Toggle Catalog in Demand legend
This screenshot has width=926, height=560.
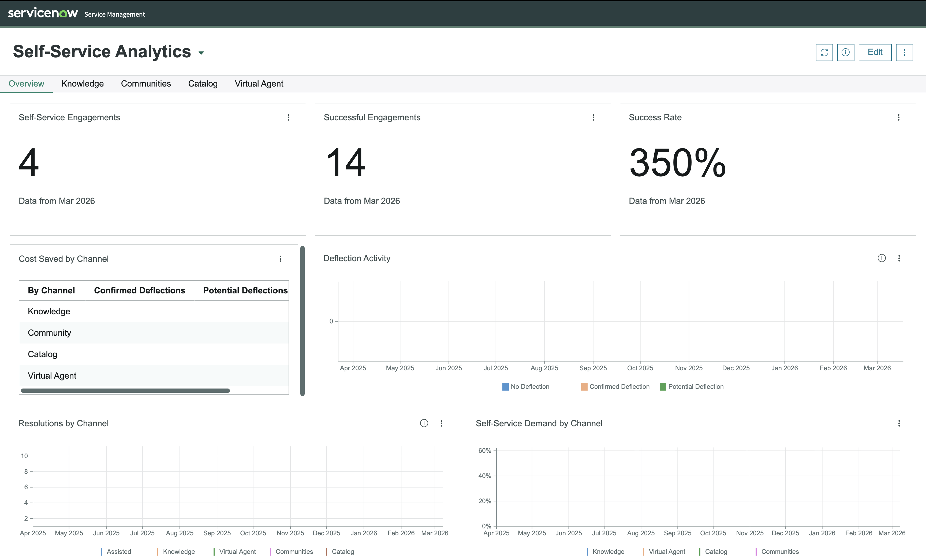pyautogui.click(x=713, y=551)
